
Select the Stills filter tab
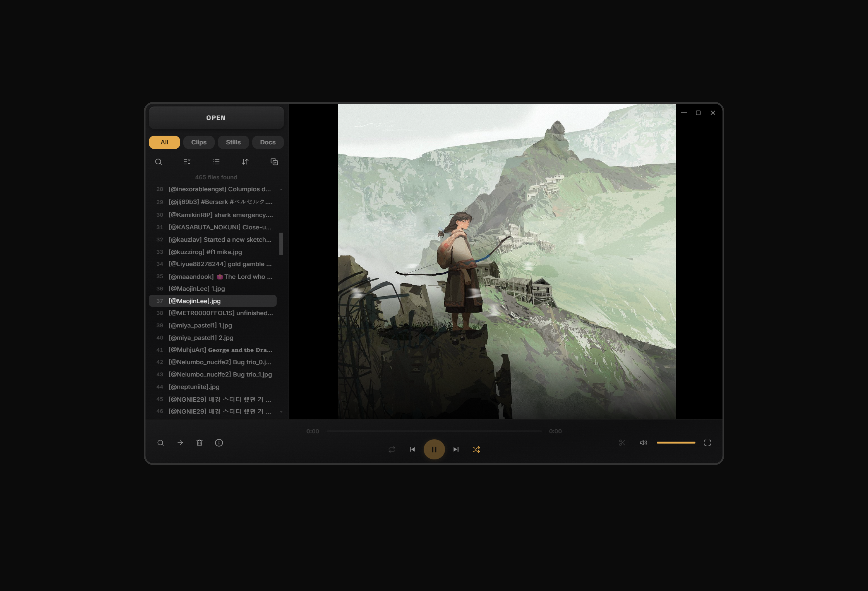pos(233,142)
